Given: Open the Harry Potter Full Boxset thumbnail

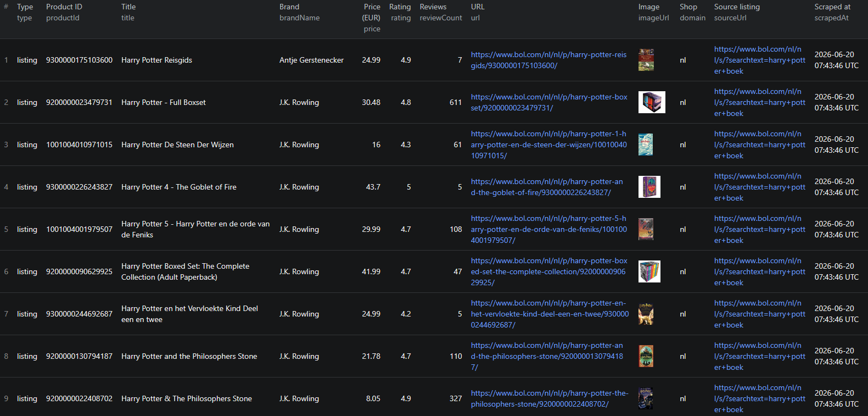Looking at the screenshot, I should click(652, 102).
